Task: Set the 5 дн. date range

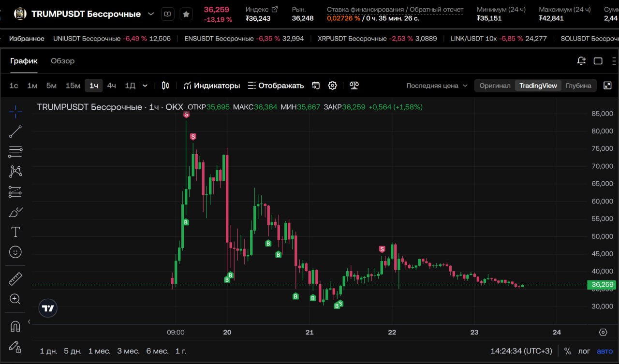Action: [x=73, y=351]
